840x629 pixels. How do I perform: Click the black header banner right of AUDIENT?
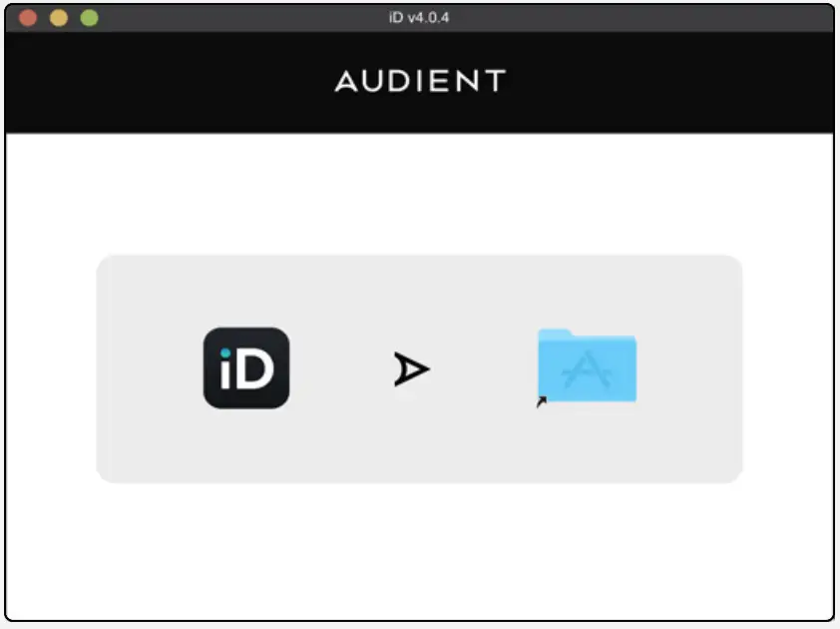[668, 82]
